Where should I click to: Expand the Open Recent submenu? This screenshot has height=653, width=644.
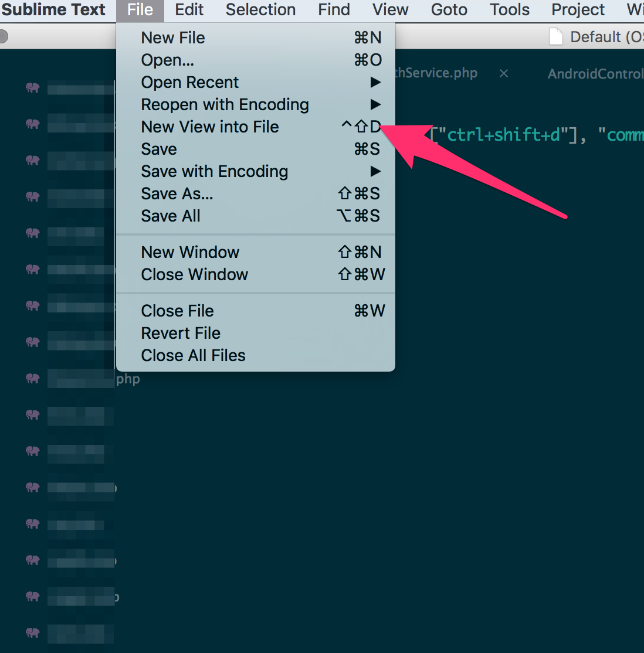click(256, 83)
